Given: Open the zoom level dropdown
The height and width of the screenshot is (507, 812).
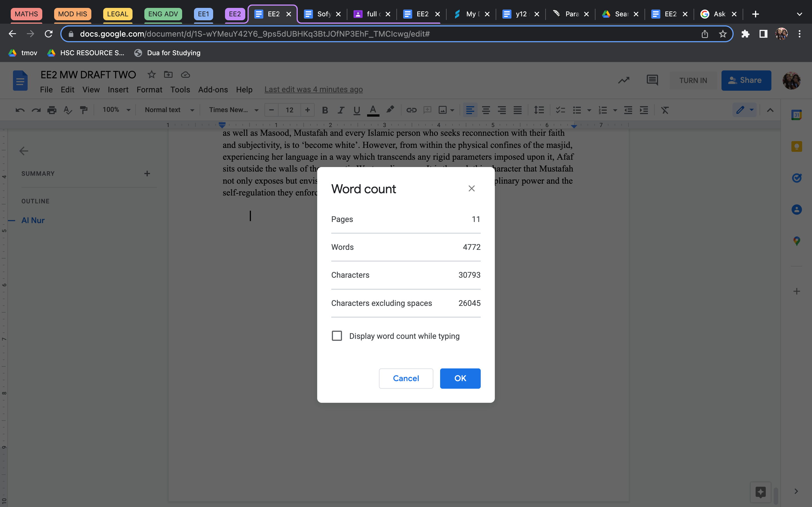Looking at the screenshot, I should click(x=116, y=110).
